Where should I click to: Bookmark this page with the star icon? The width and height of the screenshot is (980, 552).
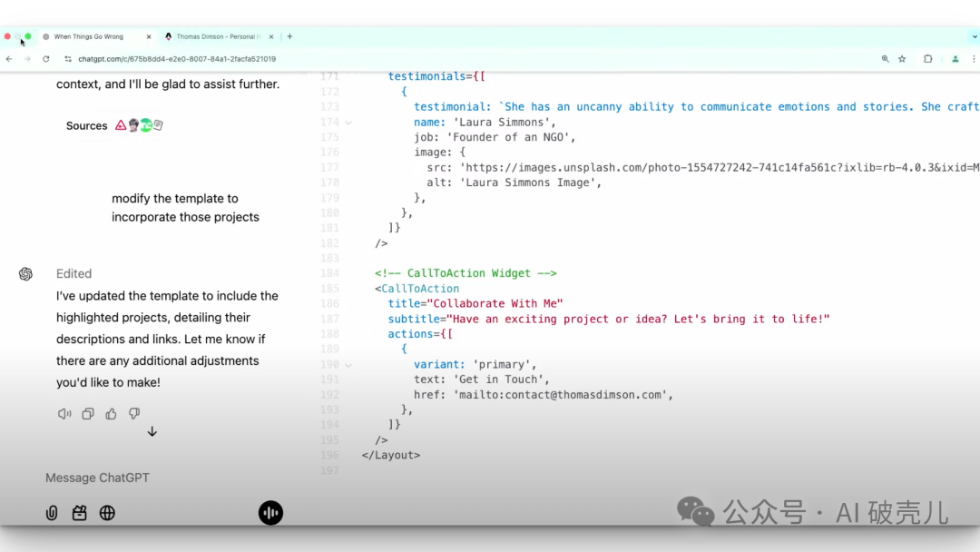[x=902, y=59]
